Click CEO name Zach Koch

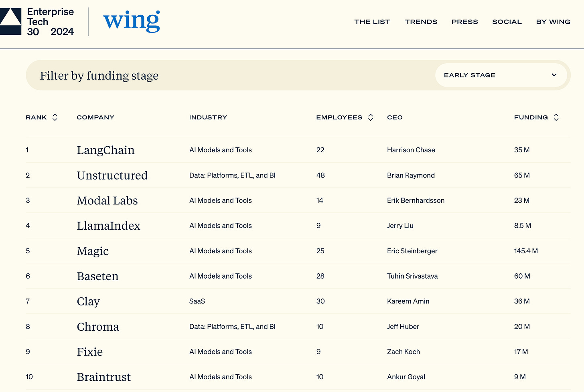(404, 352)
